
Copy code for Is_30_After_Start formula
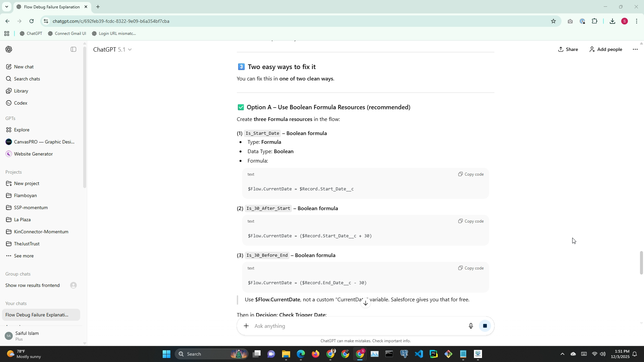[x=471, y=221]
